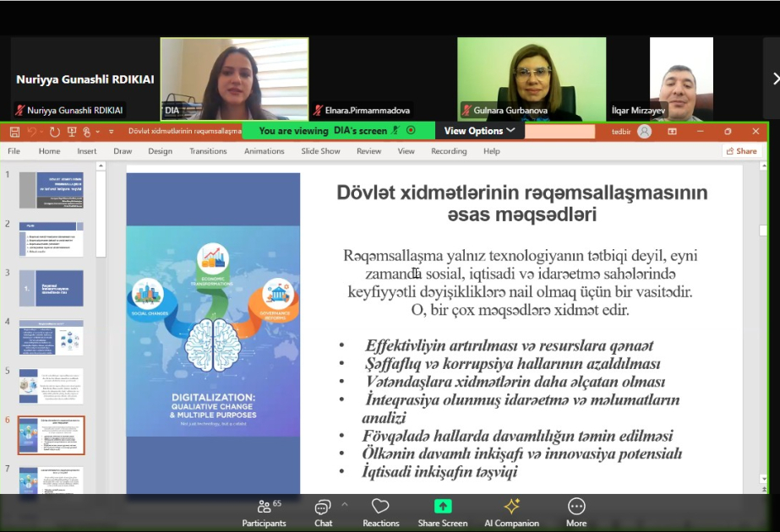Viewport: 780px width, 532px height.
Task: Click the slide area scroll-up arrow
Action: (x=763, y=166)
